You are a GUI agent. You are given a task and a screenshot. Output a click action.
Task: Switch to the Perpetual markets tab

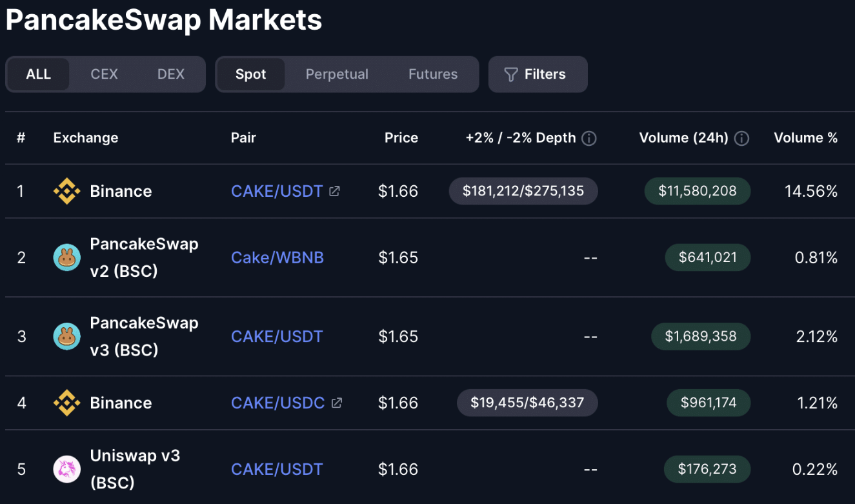(x=337, y=74)
